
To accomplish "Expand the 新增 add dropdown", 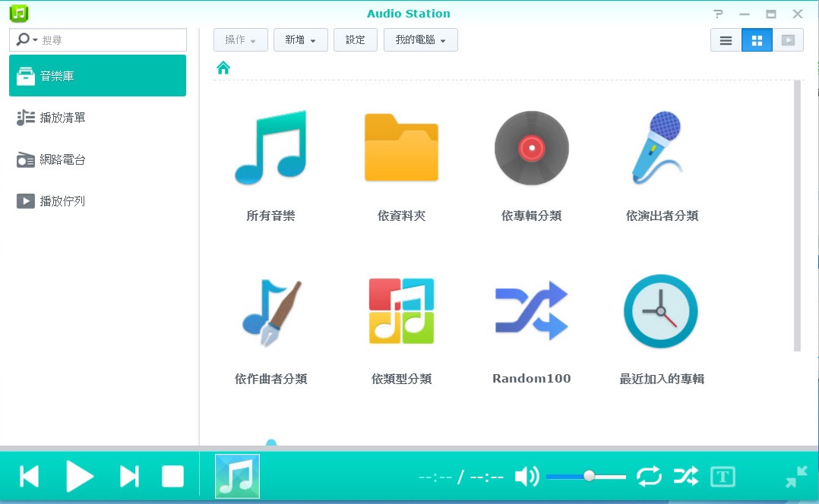I will pos(300,39).
